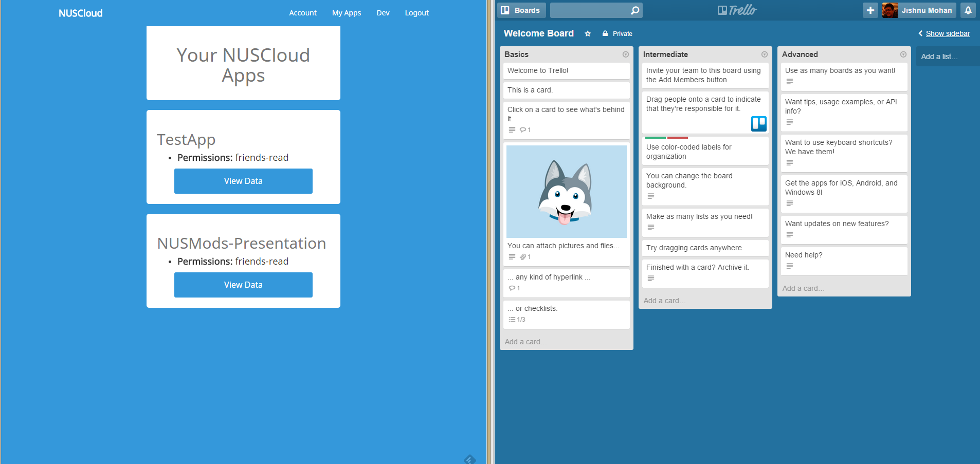Image resolution: width=980 pixels, height=464 pixels.
Task: Open the Try dragging cards anywhere card
Action: [x=705, y=248]
